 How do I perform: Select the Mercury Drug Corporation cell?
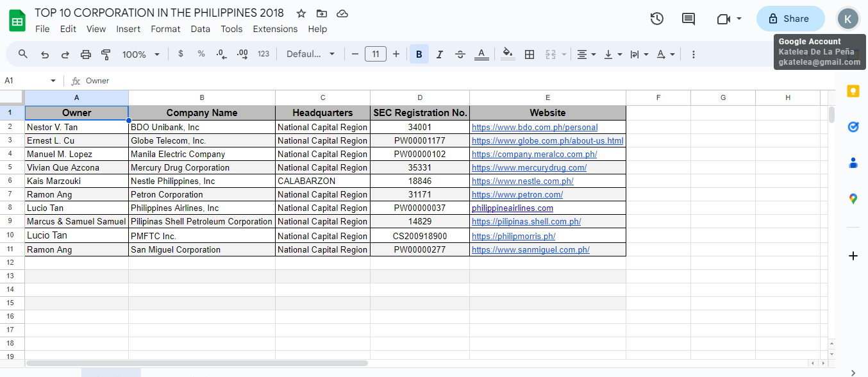(x=202, y=168)
